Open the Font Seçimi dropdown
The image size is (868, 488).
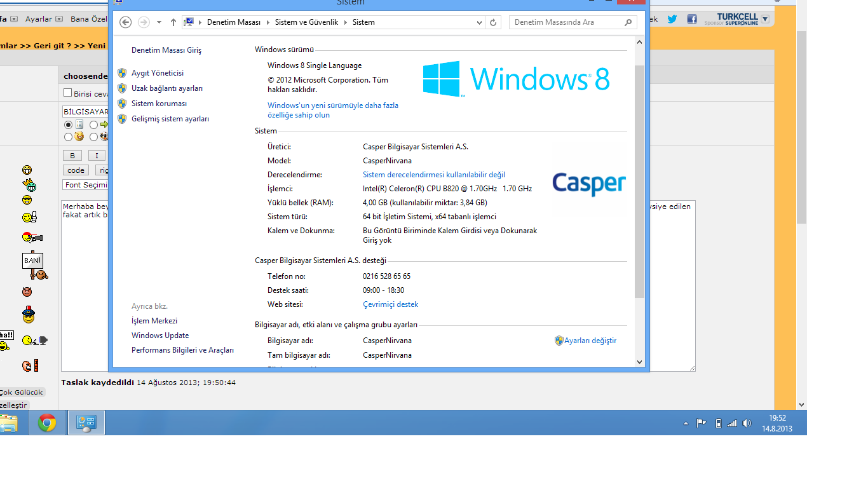point(86,185)
